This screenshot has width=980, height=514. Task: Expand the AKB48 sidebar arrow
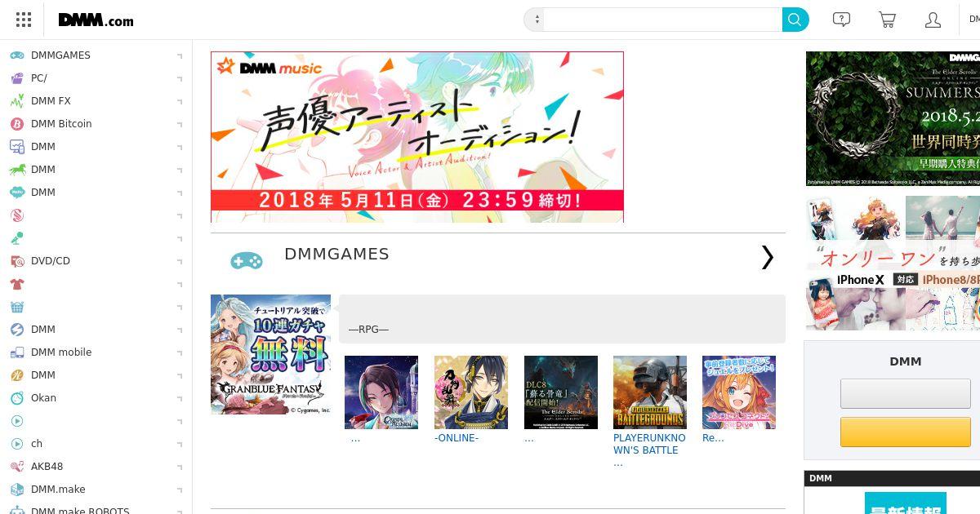(180, 467)
